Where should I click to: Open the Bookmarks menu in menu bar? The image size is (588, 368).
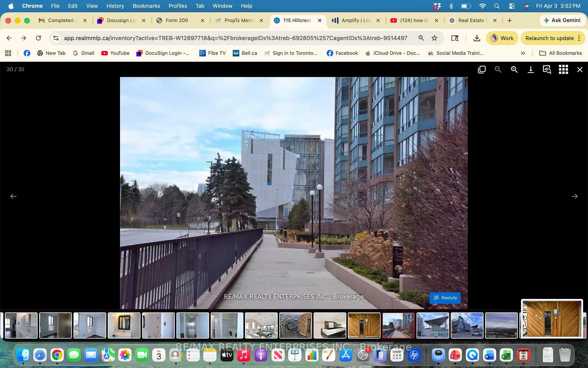146,6
